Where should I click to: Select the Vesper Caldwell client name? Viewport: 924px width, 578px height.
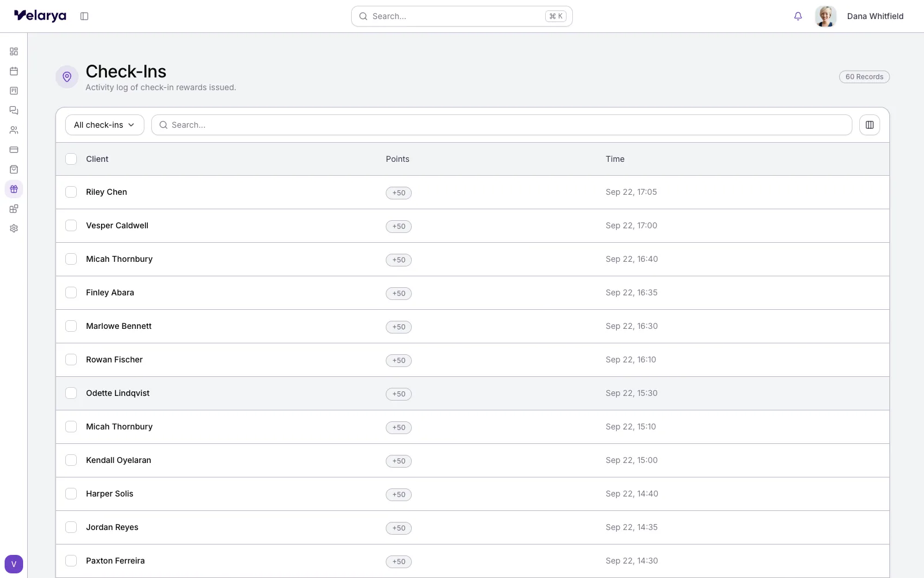pos(117,225)
